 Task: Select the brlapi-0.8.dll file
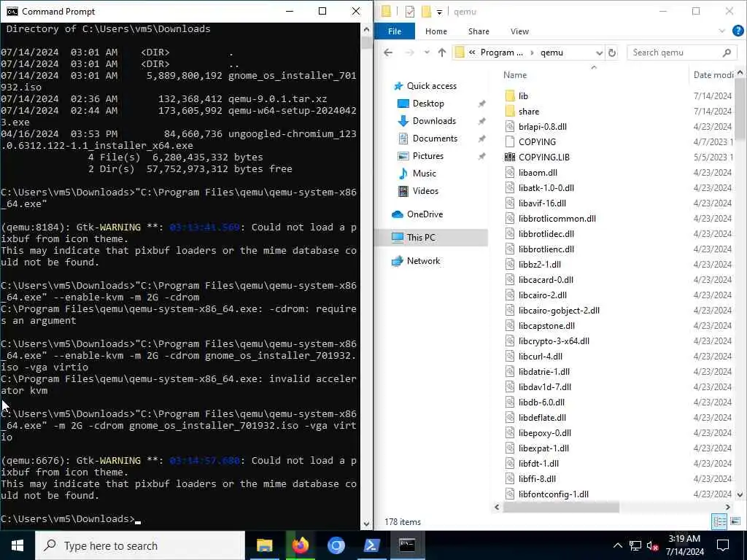542,127
